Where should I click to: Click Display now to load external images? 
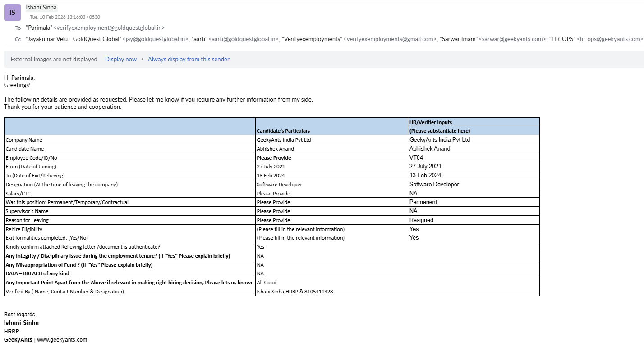[121, 59]
